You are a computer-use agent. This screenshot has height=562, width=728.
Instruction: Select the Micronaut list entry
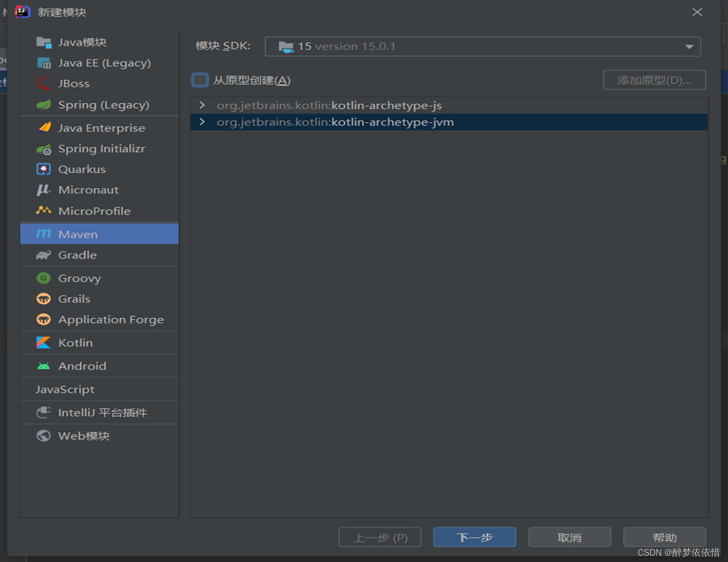[x=100, y=190]
